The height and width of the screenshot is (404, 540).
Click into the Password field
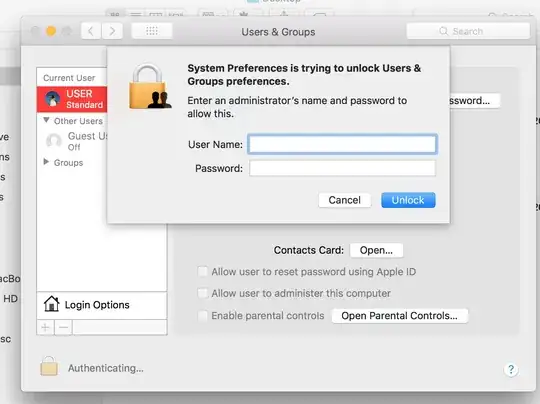[342, 168]
